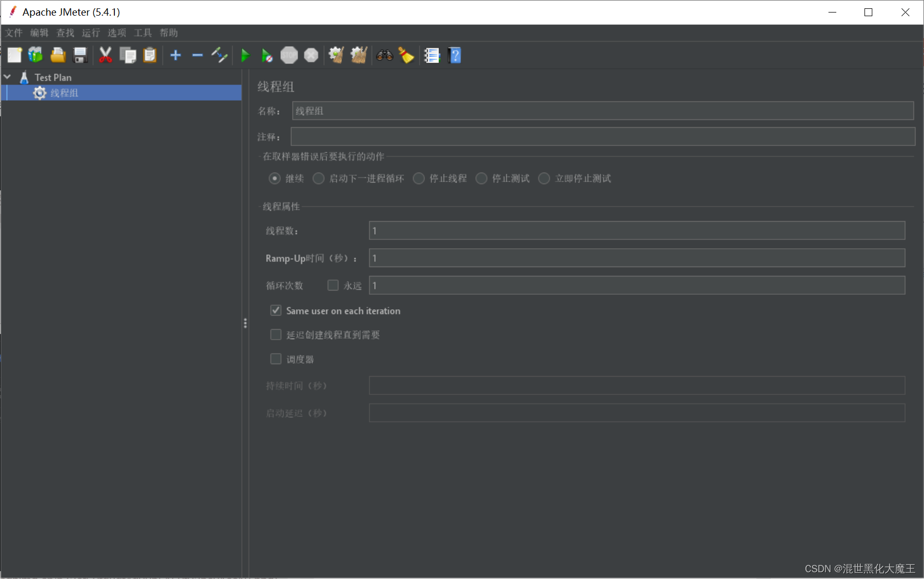
Task: Click the 线程数 input field
Action: pyautogui.click(x=637, y=231)
